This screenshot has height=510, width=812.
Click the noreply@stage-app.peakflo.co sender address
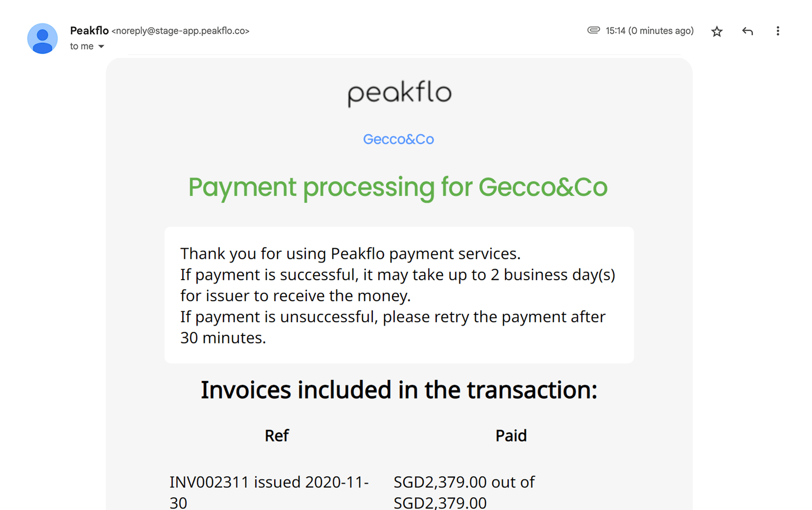181,31
